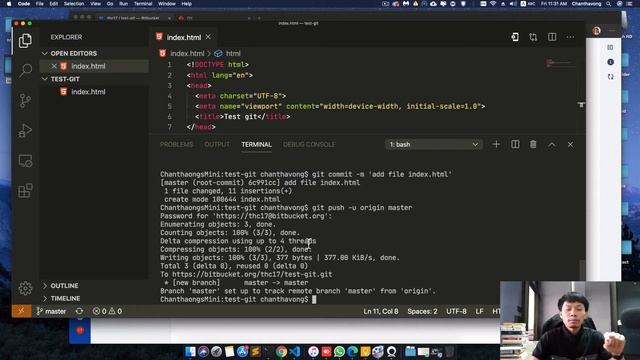Viewport: 640px width, 360px height.
Task: Close index.html in Open Editors list
Action: coord(54,66)
